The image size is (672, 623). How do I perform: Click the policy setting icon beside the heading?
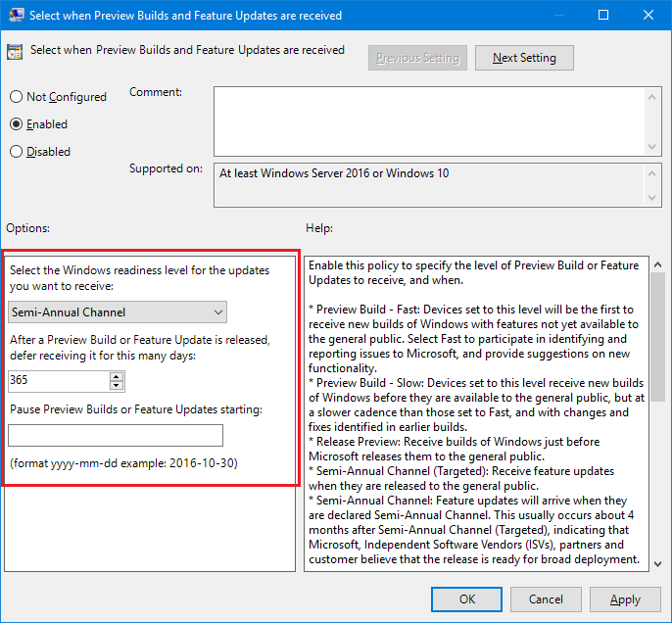click(16, 52)
